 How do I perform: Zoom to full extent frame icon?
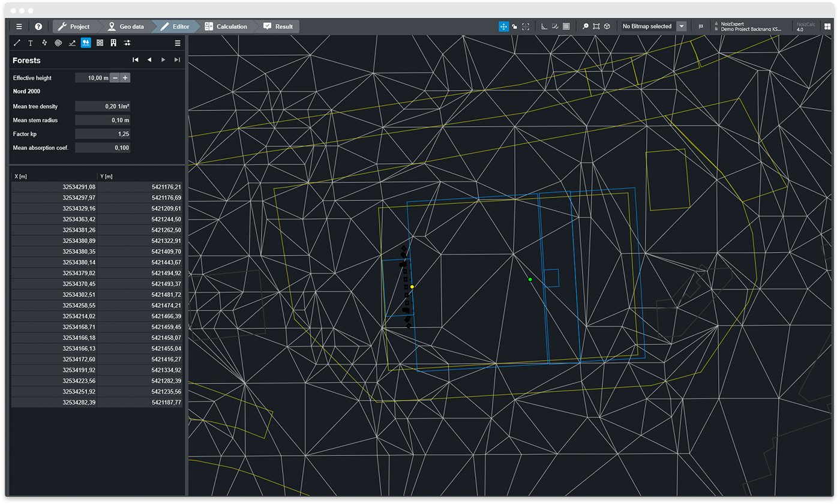(596, 26)
